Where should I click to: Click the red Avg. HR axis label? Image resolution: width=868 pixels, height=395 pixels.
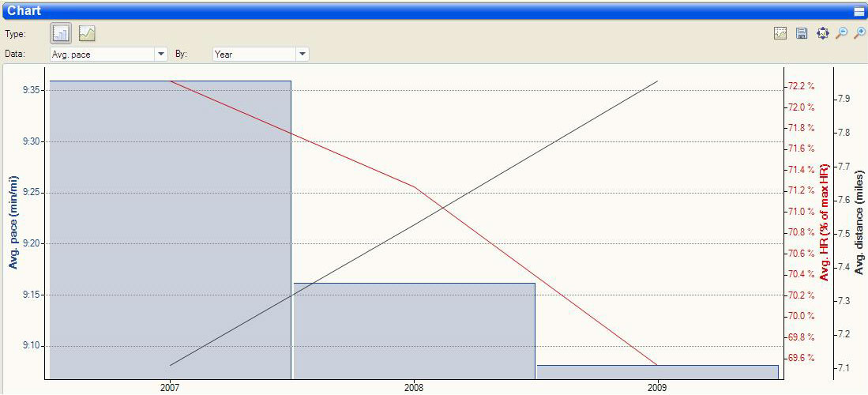(825, 223)
